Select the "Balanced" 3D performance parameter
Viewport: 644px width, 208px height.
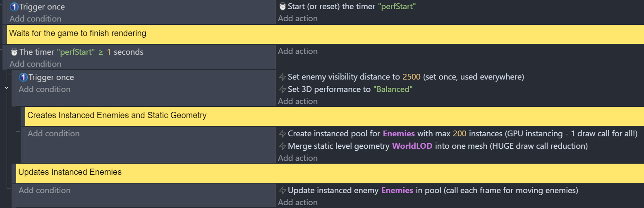[x=393, y=89]
